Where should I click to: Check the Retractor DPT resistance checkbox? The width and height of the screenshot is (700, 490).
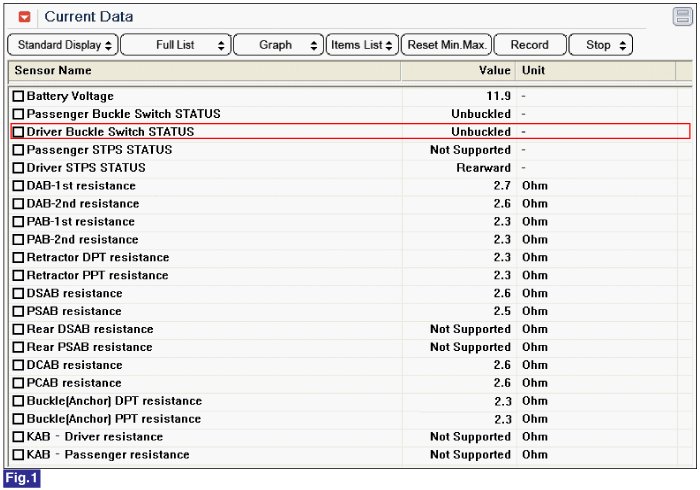(18, 257)
